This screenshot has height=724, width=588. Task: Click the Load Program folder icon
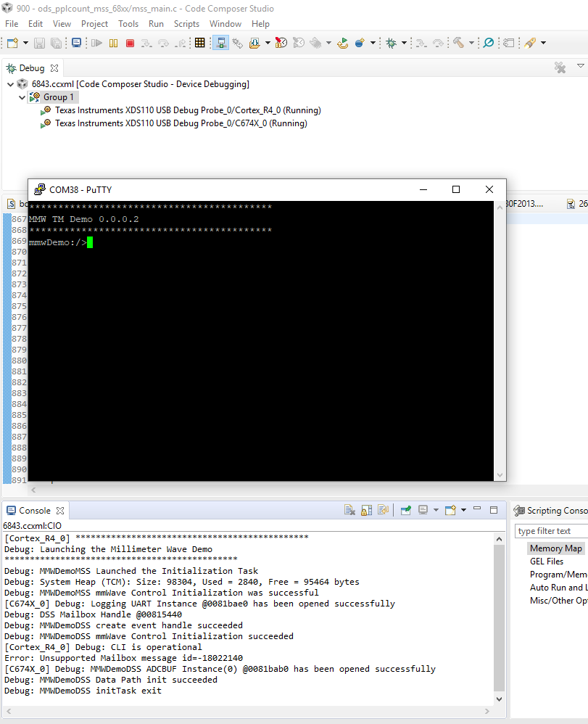point(254,43)
